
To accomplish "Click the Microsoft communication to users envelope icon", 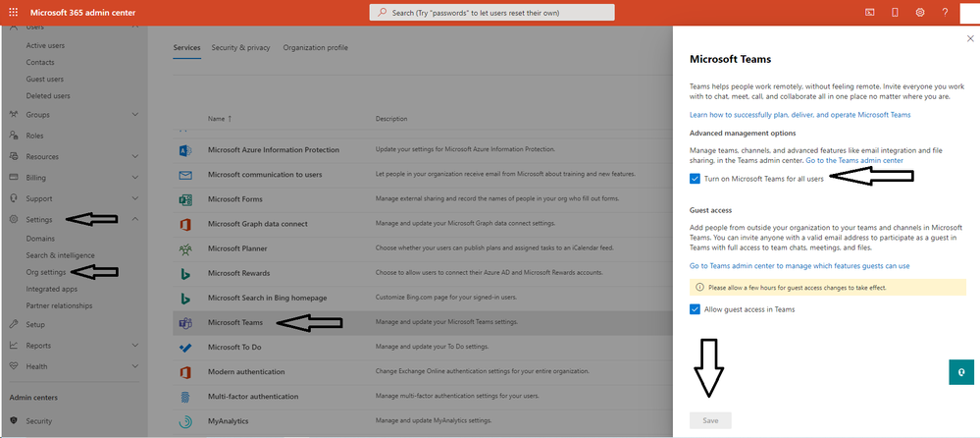I will 185,175.
